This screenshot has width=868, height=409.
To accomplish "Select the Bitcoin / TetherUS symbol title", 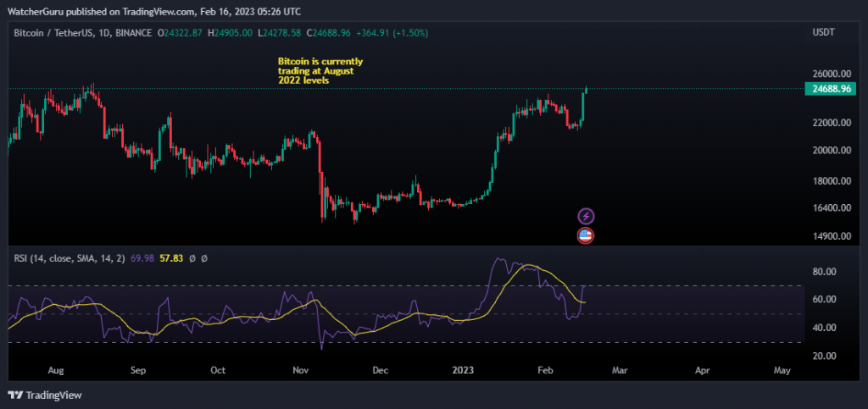I will point(82,33).
